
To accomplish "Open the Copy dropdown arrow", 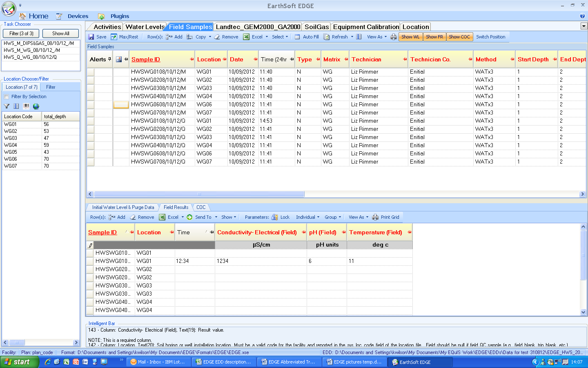I will 210,37.
